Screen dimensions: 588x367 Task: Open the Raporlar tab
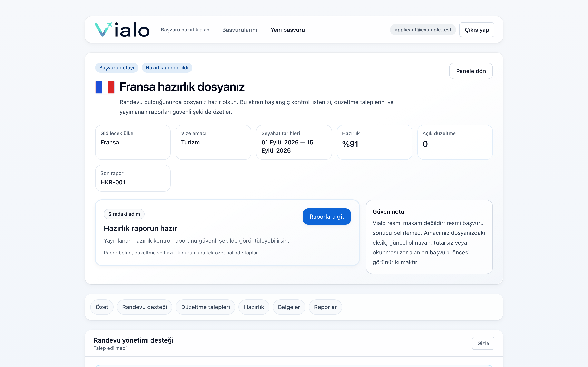[x=325, y=307]
